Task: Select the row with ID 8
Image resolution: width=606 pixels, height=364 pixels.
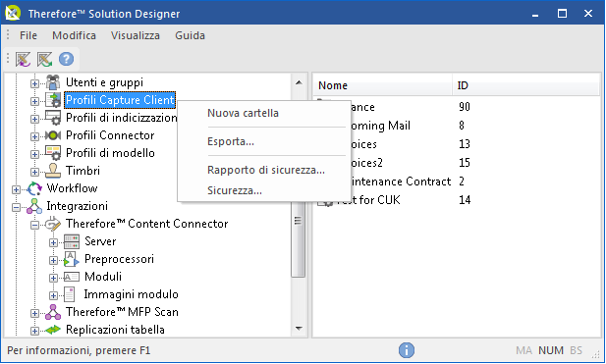Action: point(456,126)
